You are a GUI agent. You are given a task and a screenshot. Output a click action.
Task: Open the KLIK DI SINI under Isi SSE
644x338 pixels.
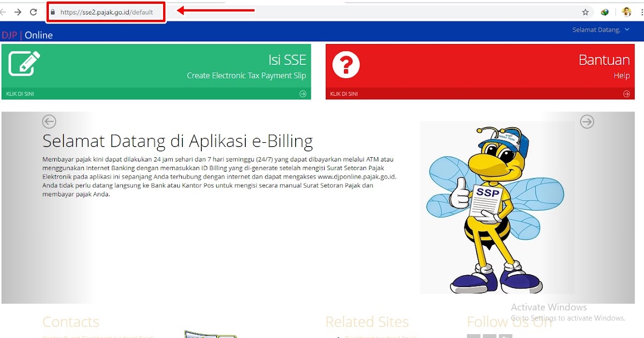click(x=20, y=93)
